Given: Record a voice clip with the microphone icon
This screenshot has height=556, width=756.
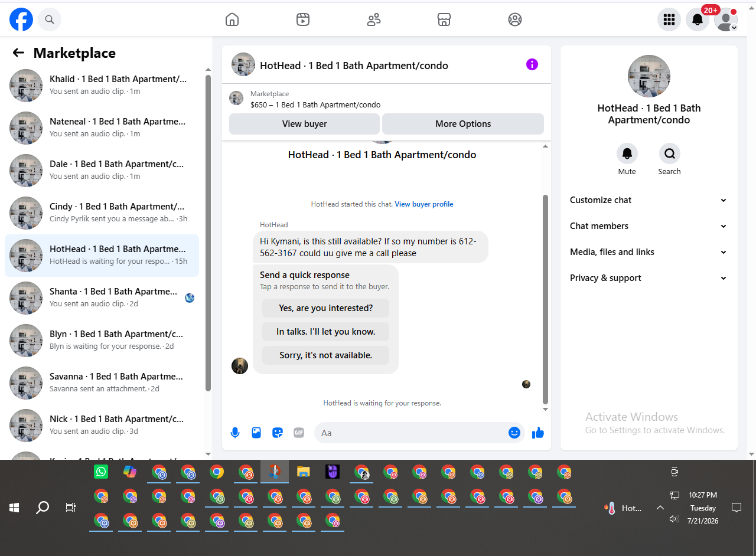Looking at the screenshot, I should (235, 433).
